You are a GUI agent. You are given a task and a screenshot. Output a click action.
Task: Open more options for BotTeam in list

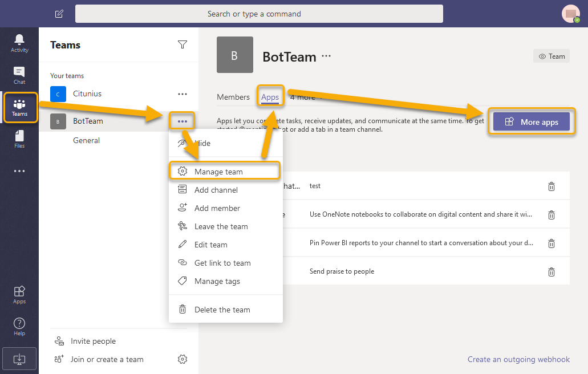click(183, 121)
